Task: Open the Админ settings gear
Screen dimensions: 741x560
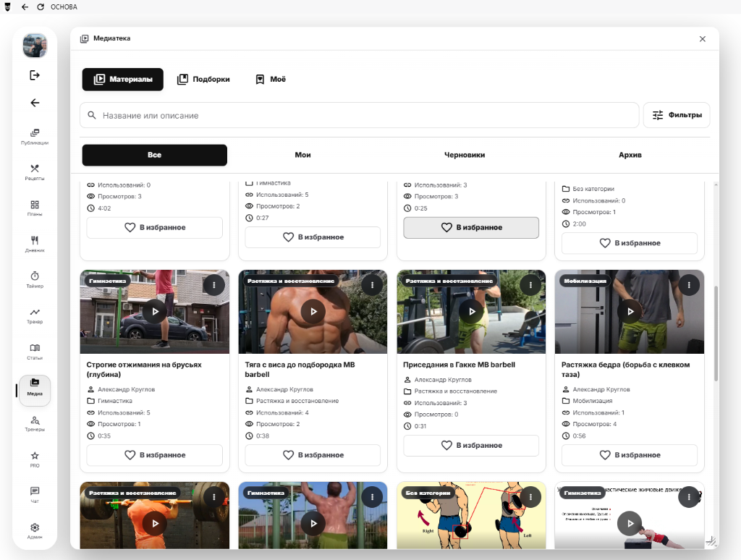Action: click(x=35, y=531)
